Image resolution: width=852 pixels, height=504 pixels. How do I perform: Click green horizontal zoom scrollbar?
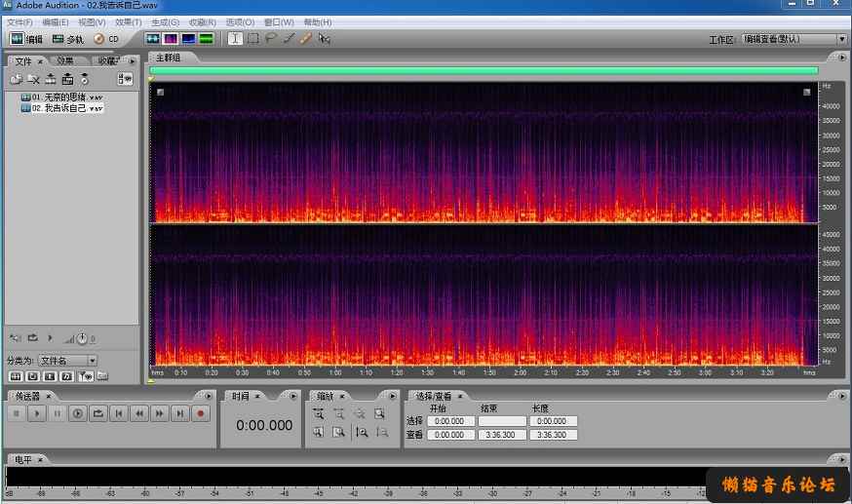click(484, 70)
